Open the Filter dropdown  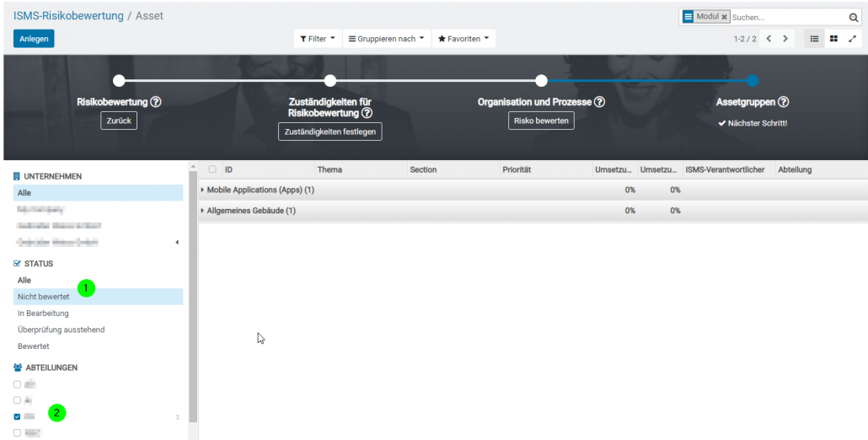click(x=317, y=39)
